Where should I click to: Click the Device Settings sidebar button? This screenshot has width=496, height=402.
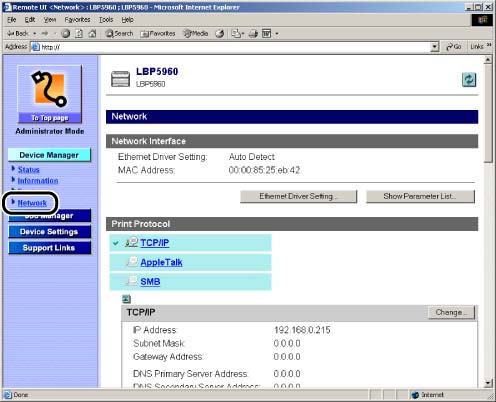(x=49, y=232)
